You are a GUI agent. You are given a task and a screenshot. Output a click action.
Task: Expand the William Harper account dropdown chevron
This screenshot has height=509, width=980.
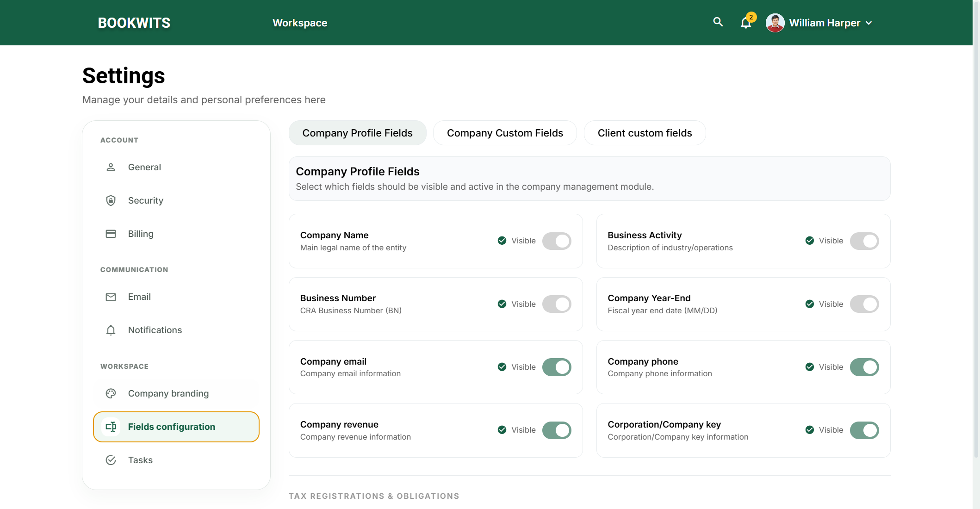869,23
